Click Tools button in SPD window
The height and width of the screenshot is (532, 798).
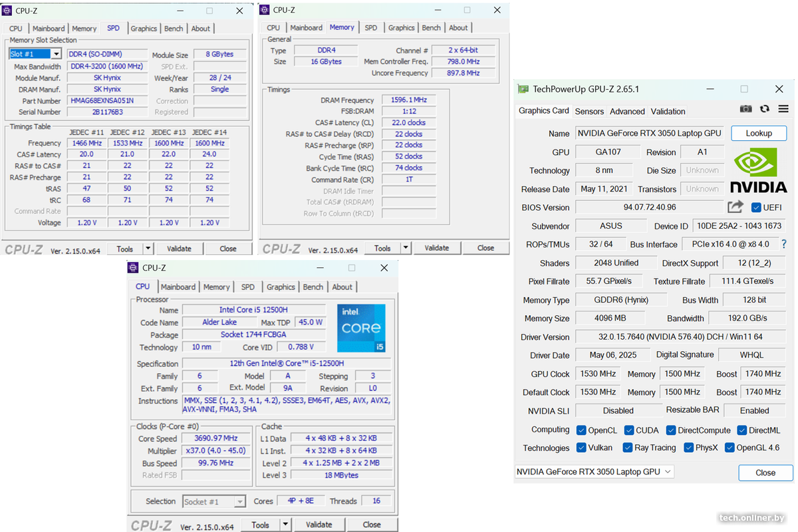pyautogui.click(x=125, y=249)
